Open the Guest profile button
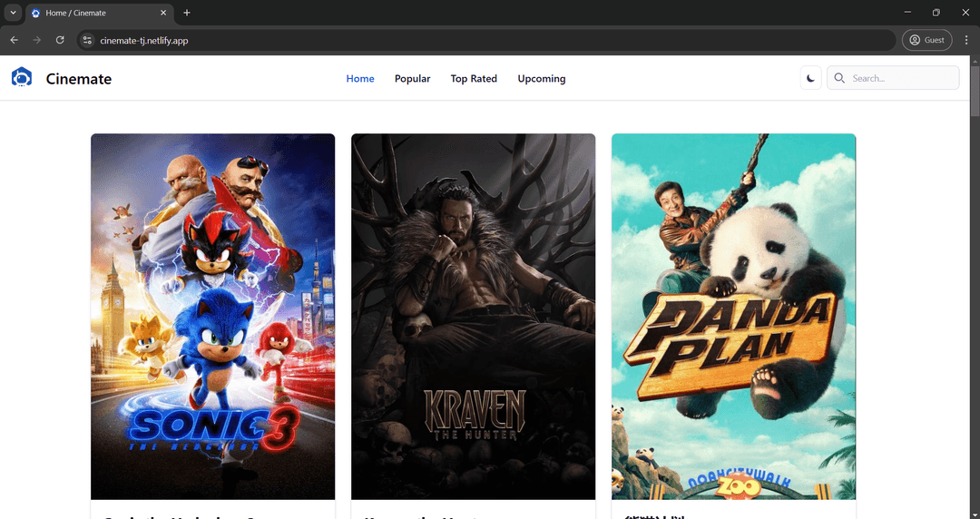 coord(926,40)
